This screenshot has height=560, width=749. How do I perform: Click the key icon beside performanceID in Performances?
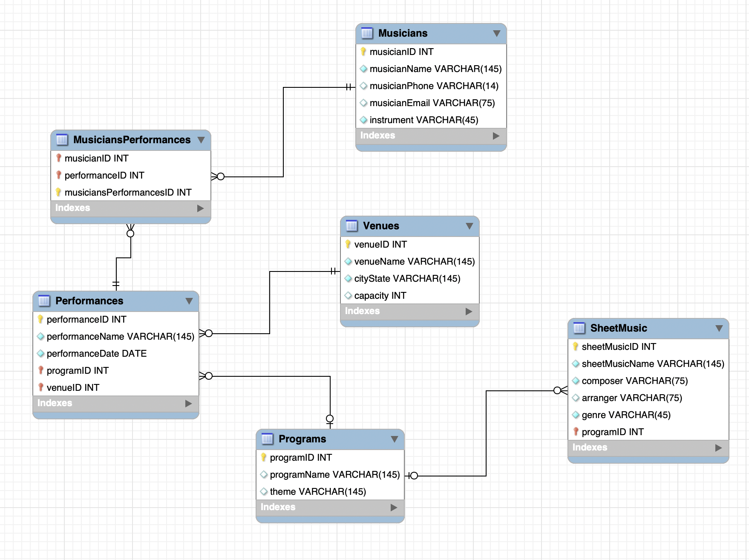click(40, 319)
